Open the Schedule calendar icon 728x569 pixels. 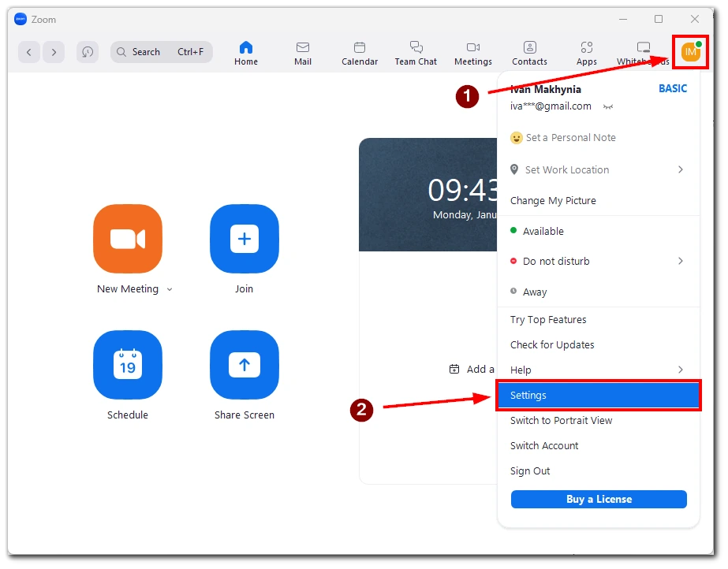[x=128, y=365]
